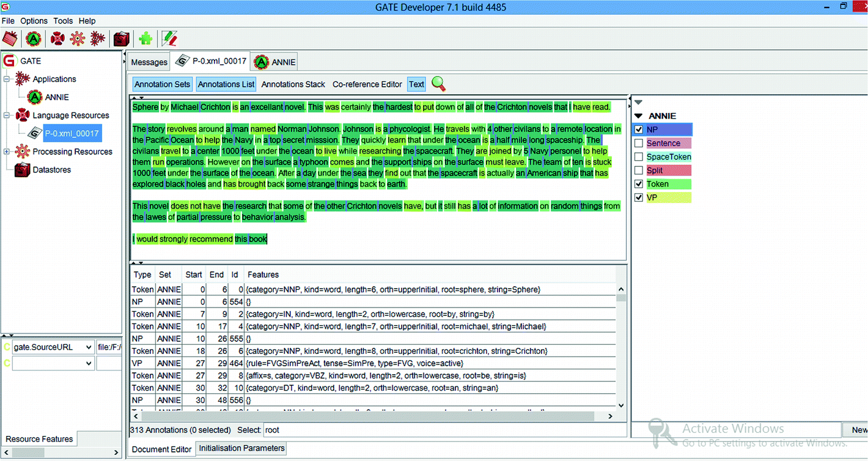This screenshot has height=461, width=868.
Task: Open the File menu
Action: pos(9,21)
